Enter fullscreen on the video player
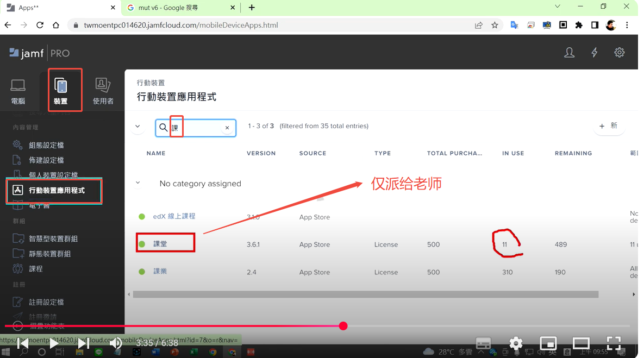This screenshot has width=644, height=358. [614, 343]
